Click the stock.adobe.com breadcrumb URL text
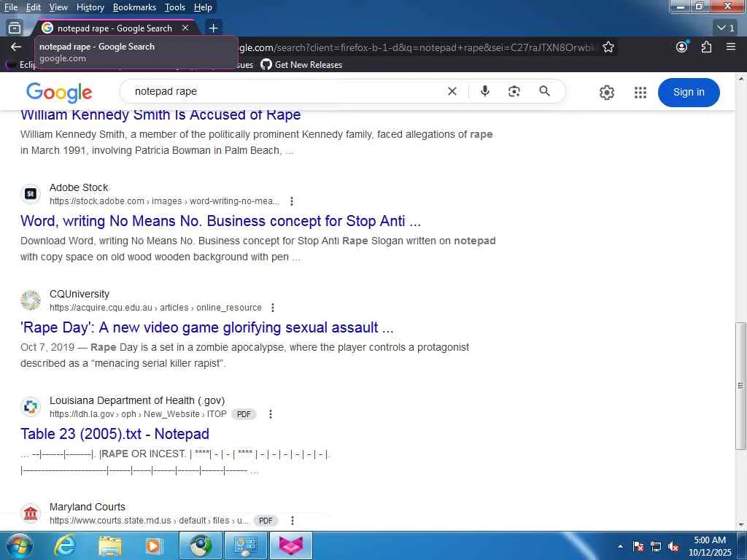 (x=164, y=201)
